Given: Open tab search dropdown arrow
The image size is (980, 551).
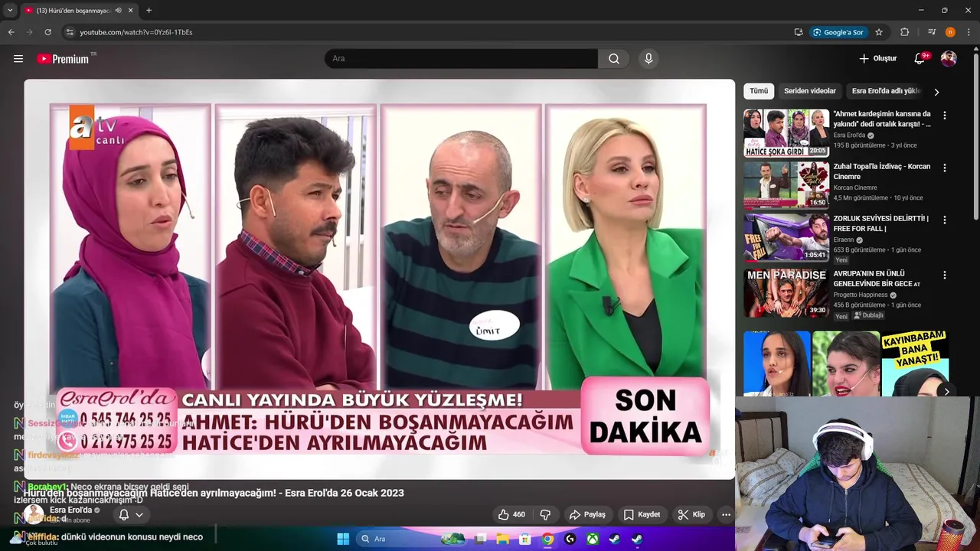Looking at the screenshot, I should [10, 11].
